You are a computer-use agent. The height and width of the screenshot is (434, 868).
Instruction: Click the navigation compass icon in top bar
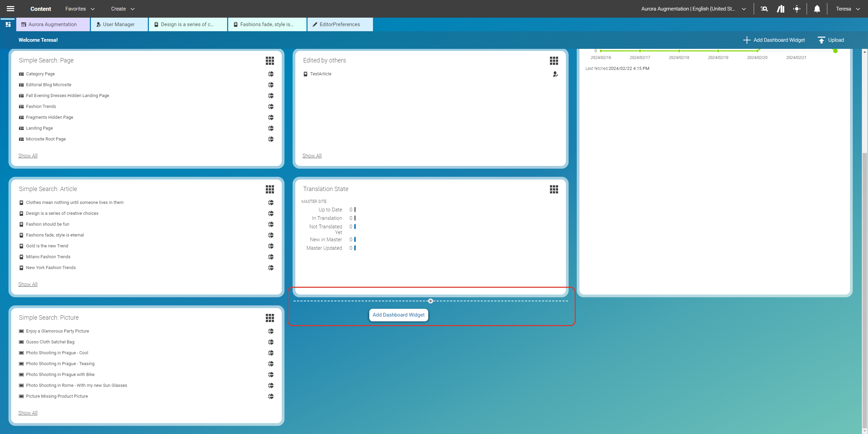click(x=797, y=8)
